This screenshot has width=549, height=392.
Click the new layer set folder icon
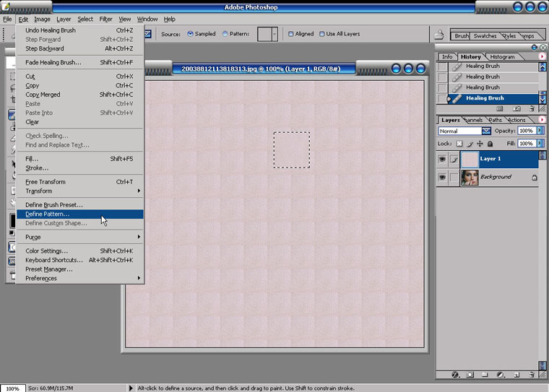[485, 375]
